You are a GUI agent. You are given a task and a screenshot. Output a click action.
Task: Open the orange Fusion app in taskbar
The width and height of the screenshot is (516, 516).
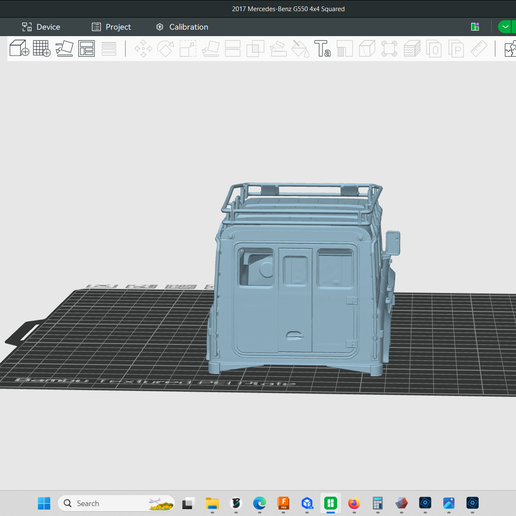[x=283, y=503]
